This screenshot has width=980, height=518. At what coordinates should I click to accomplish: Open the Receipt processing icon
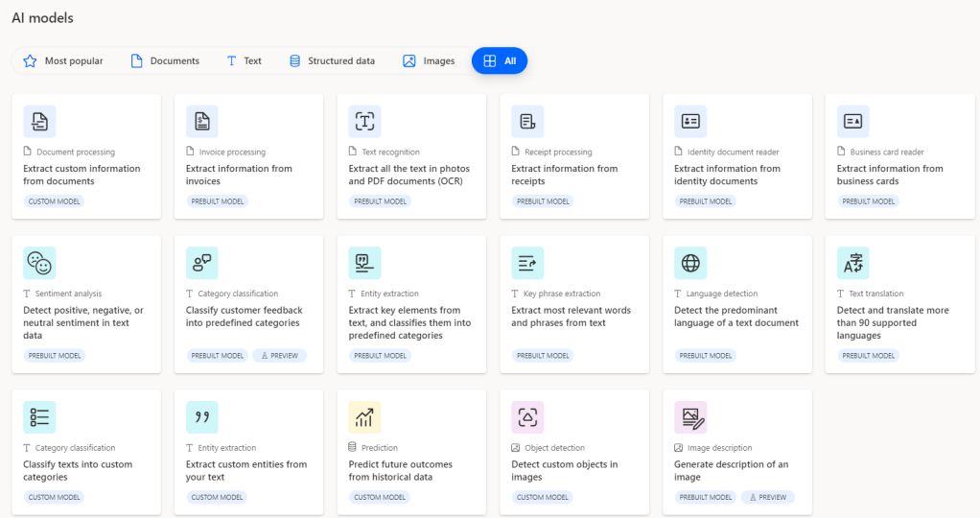527,122
